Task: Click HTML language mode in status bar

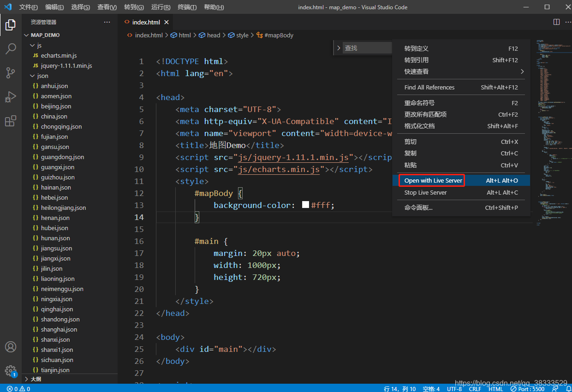Action: 496,389
